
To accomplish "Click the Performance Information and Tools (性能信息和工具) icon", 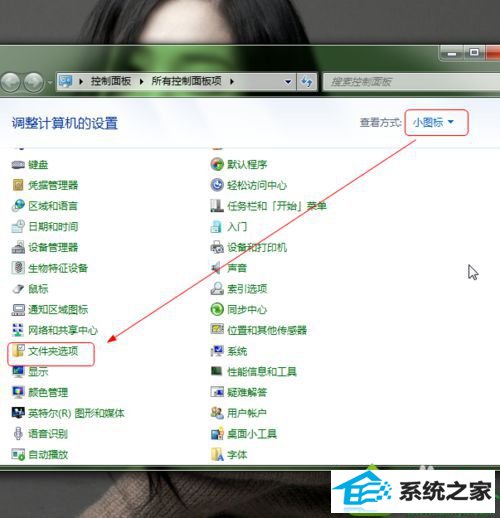I will [217, 371].
